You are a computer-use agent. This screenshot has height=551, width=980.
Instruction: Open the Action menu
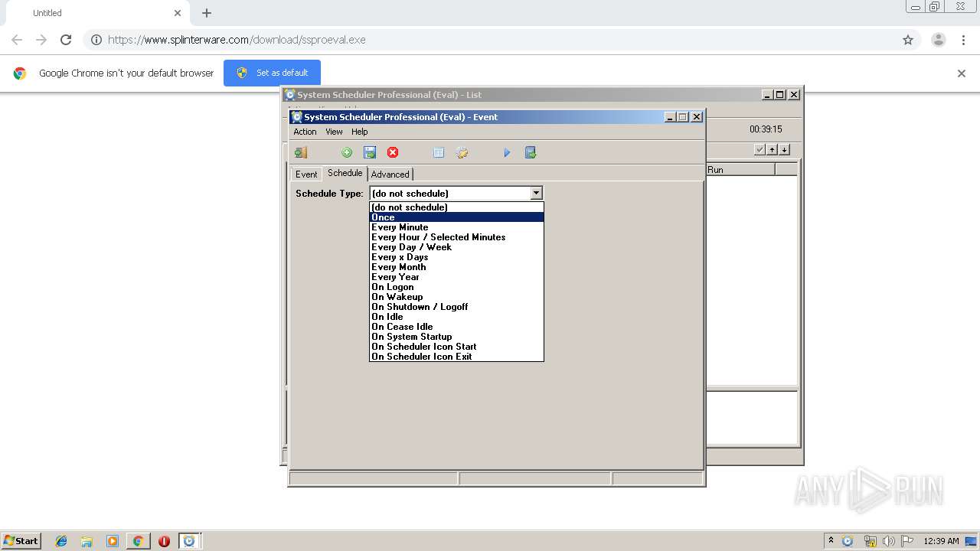[x=305, y=132]
